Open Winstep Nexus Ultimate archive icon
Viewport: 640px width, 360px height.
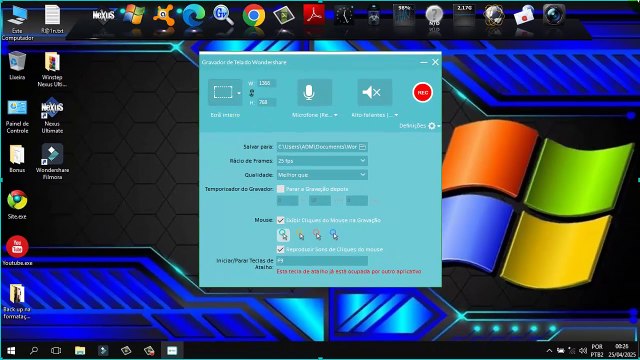click(52, 69)
